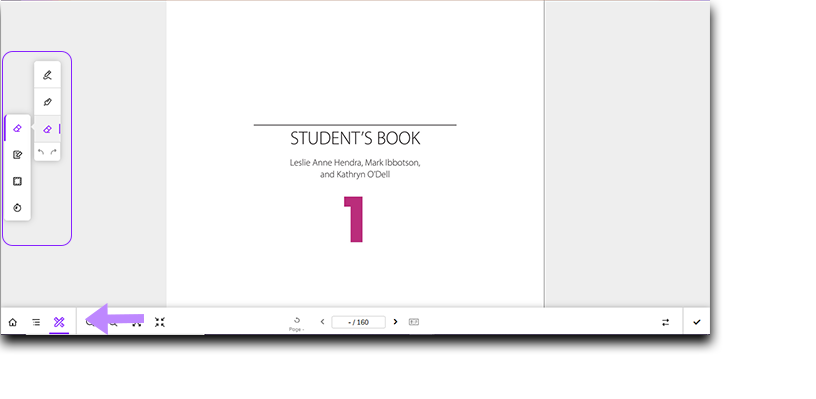Open the note editing tool
Screen dimensions: 816x399
pos(17,155)
